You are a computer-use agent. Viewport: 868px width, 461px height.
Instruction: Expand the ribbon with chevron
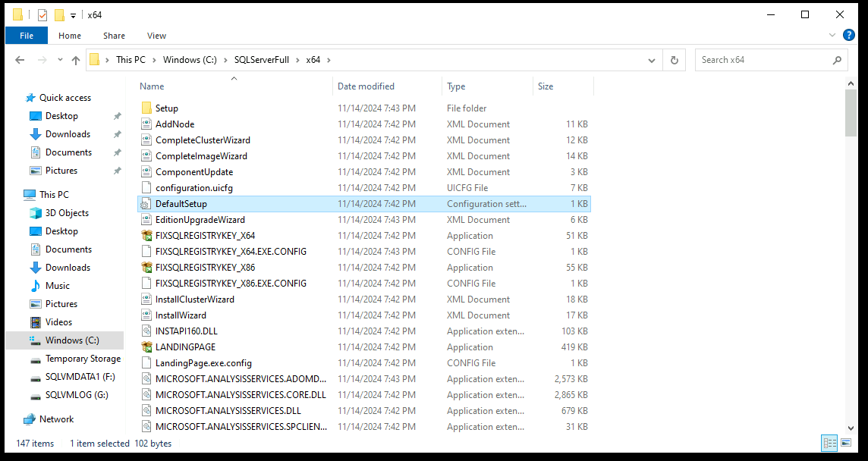[x=832, y=35]
